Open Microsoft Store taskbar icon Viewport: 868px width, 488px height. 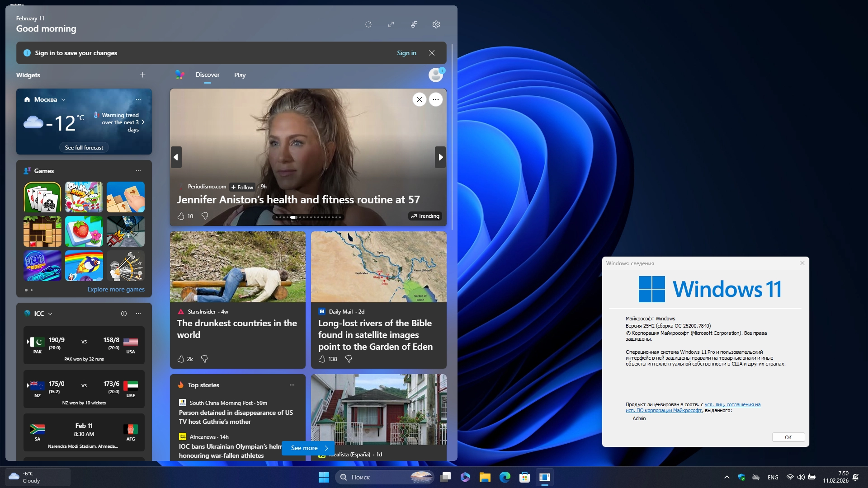click(524, 477)
